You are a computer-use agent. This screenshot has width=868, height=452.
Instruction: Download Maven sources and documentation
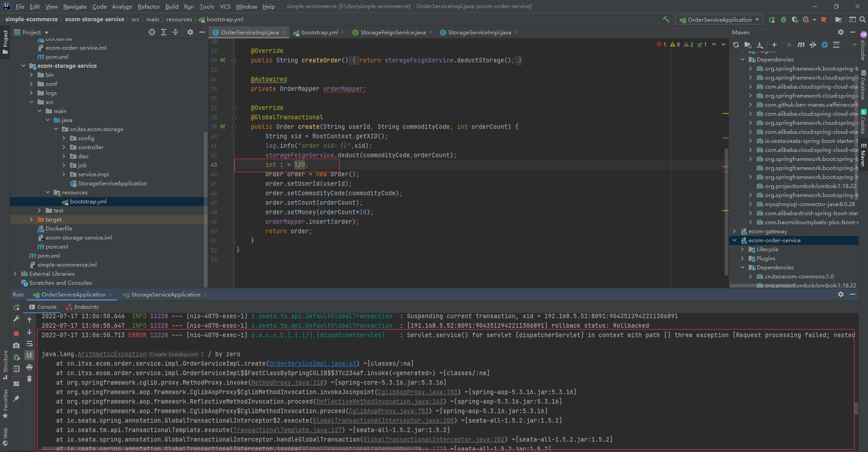[760, 45]
